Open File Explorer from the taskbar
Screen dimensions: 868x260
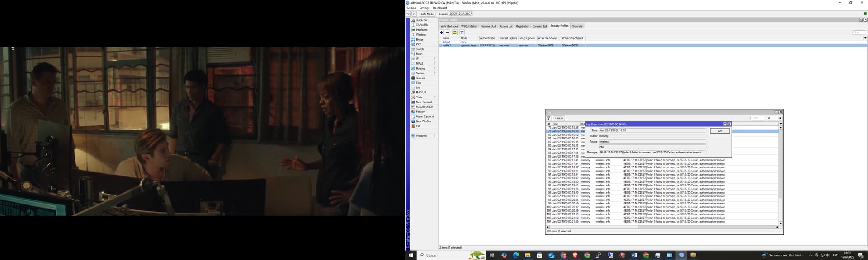[528, 255]
